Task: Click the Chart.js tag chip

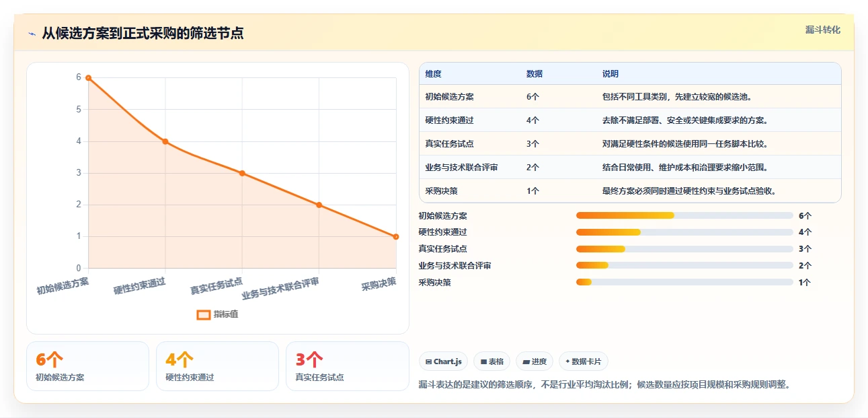Action: pyautogui.click(x=444, y=361)
